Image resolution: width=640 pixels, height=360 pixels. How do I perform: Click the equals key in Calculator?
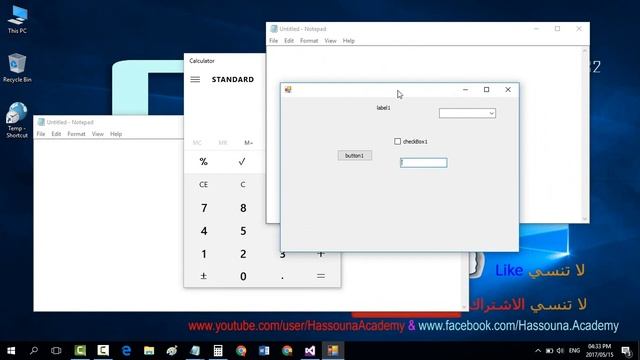(x=321, y=276)
